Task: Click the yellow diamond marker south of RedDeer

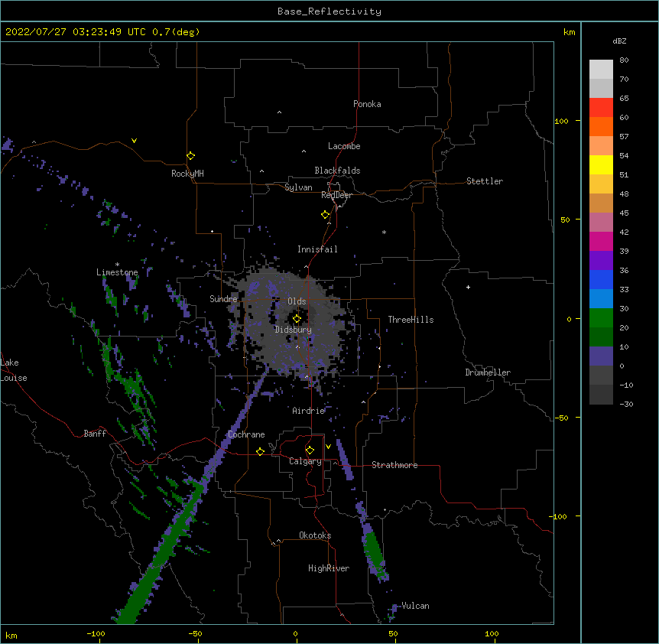Action: pyautogui.click(x=325, y=215)
